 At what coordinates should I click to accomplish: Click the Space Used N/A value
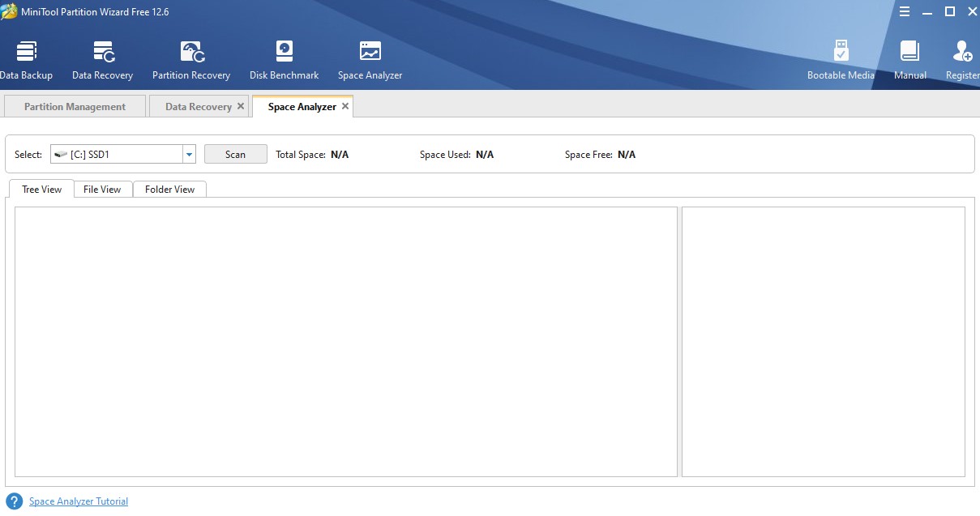[485, 154]
